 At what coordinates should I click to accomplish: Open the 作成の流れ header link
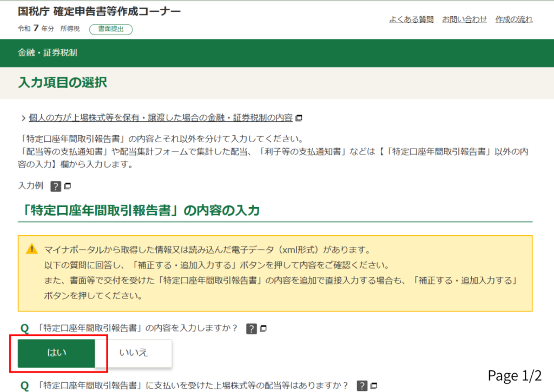[x=513, y=19]
